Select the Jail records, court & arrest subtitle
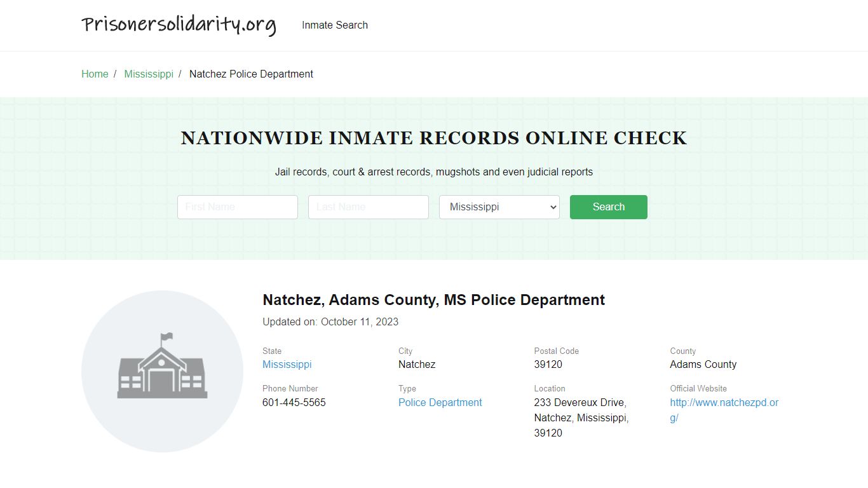The width and height of the screenshot is (868, 488). pos(434,172)
